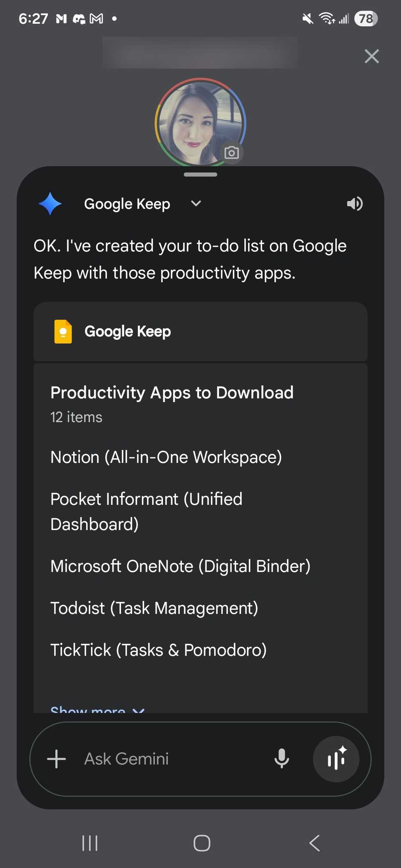Open the Productivity Apps to Download note
Viewport: 401px width, 868px height.
172,393
